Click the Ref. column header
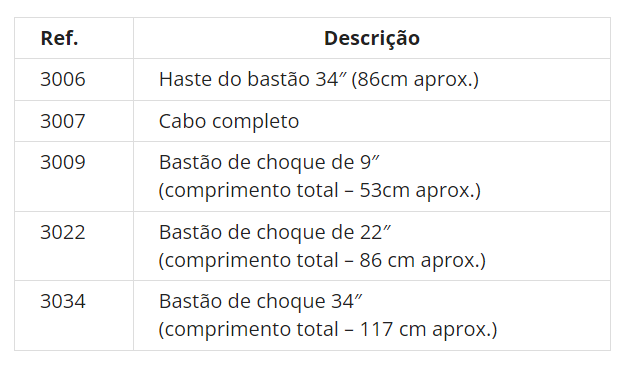 (x=59, y=38)
